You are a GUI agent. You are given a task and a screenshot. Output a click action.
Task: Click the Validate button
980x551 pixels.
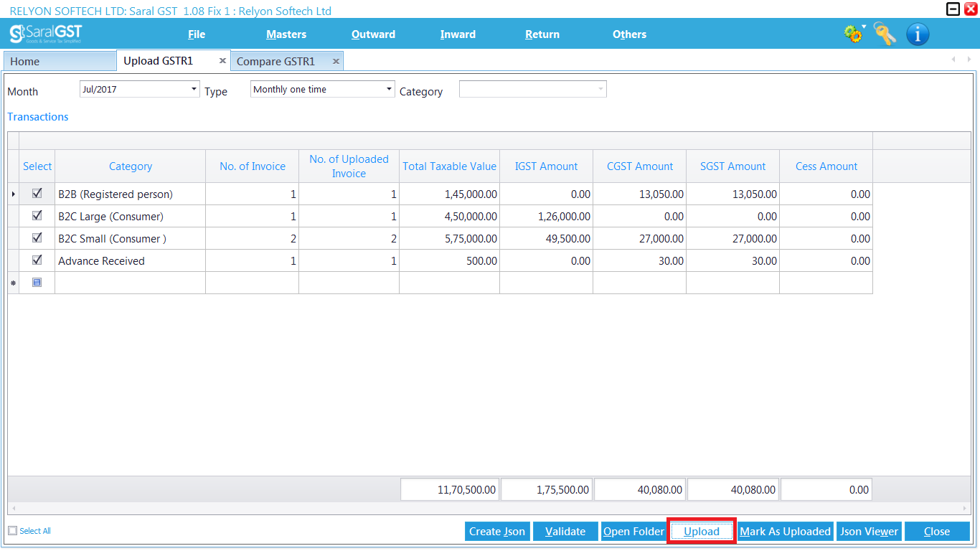[x=565, y=531]
